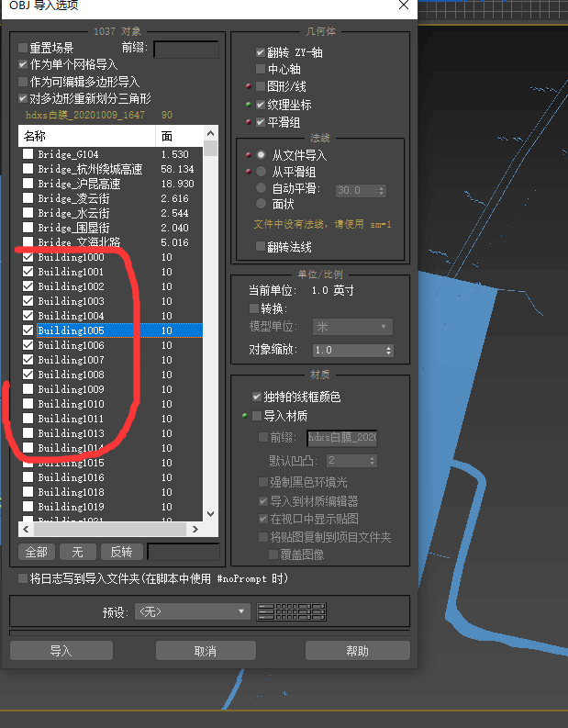Screen dimensions: 568x728
Task: Click the 前缀 field beside 重置场景
Action: pos(185,49)
